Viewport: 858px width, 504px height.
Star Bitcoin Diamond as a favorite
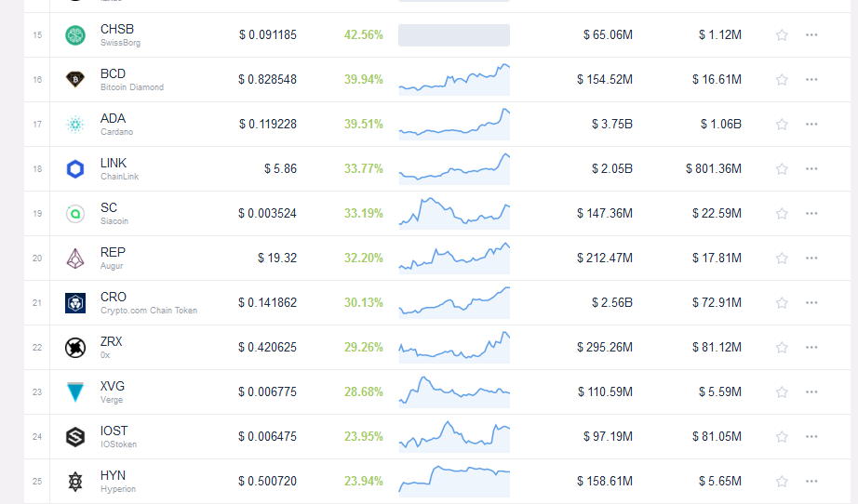coord(782,80)
